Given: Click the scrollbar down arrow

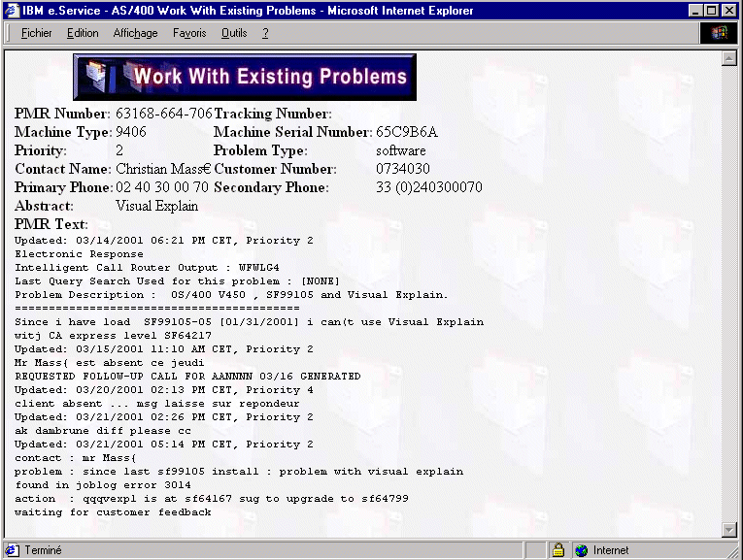Looking at the screenshot, I should (728, 530).
